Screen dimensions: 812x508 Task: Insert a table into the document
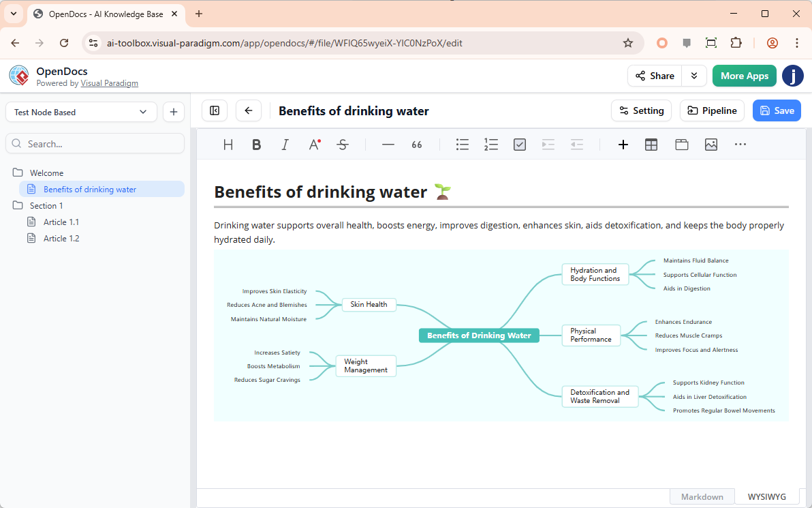pyautogui.click(x=651, y=145)
